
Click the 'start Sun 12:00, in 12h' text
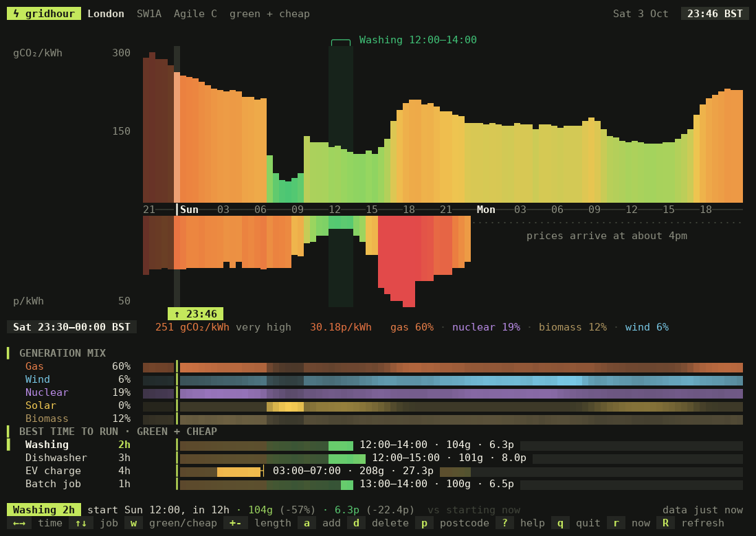158,509
